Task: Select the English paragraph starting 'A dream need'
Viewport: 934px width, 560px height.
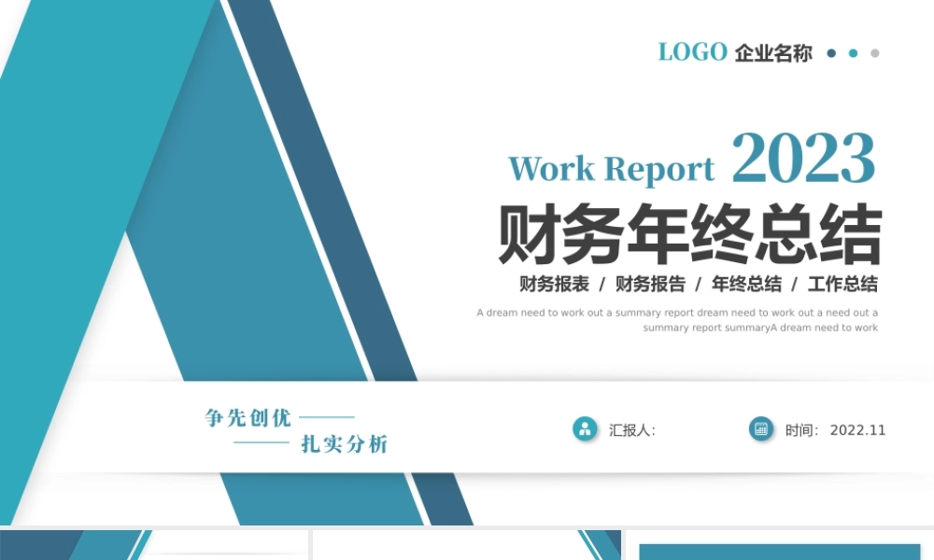Action: click(677, 320)
